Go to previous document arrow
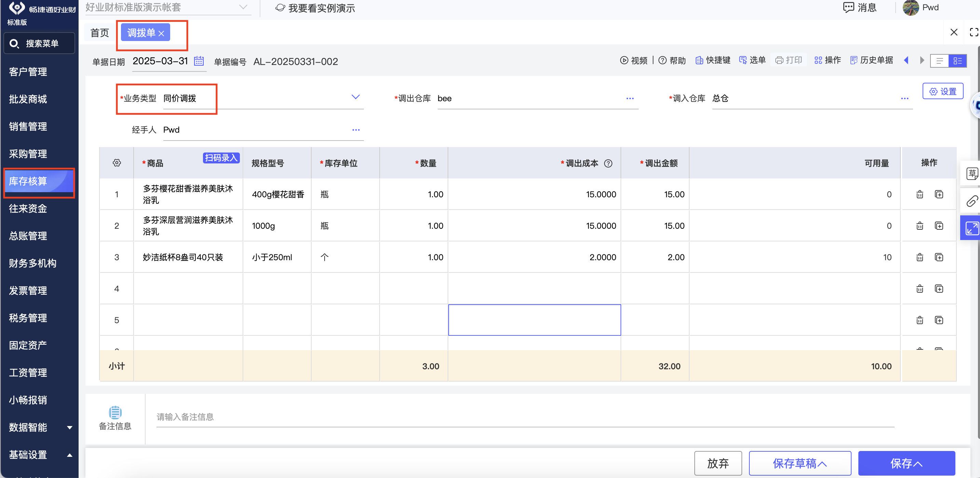Image resolution: width=980 pixels, height=478 pixels. pyautogui.click(x=906, y=60)
